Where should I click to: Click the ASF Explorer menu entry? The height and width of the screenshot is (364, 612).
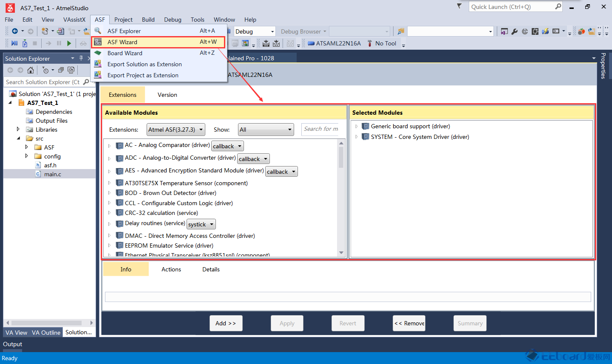(x=124, y=31)
